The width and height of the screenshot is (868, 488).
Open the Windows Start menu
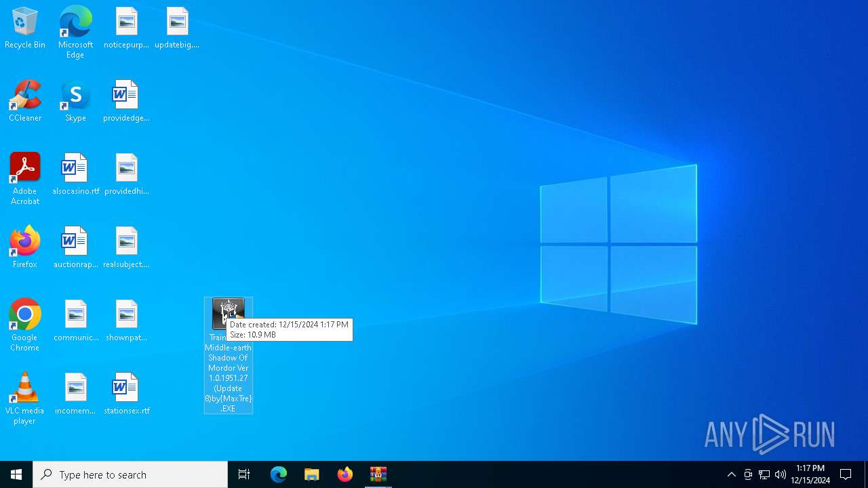point(16,474)
